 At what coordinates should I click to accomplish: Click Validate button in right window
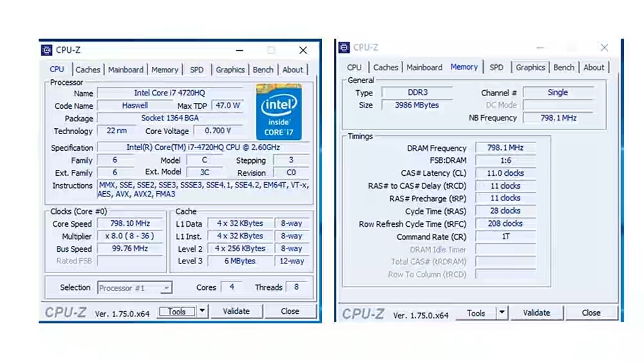pos(536,313)
